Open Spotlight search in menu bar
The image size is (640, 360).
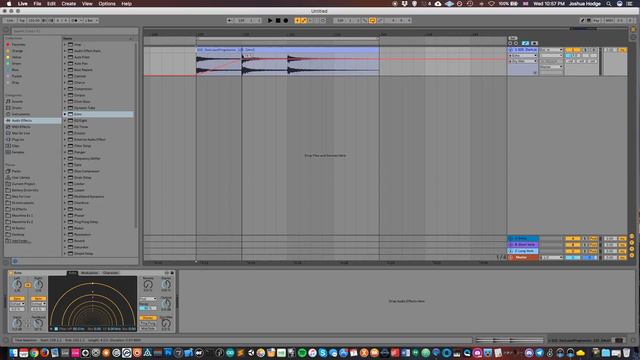pos(609,4)
